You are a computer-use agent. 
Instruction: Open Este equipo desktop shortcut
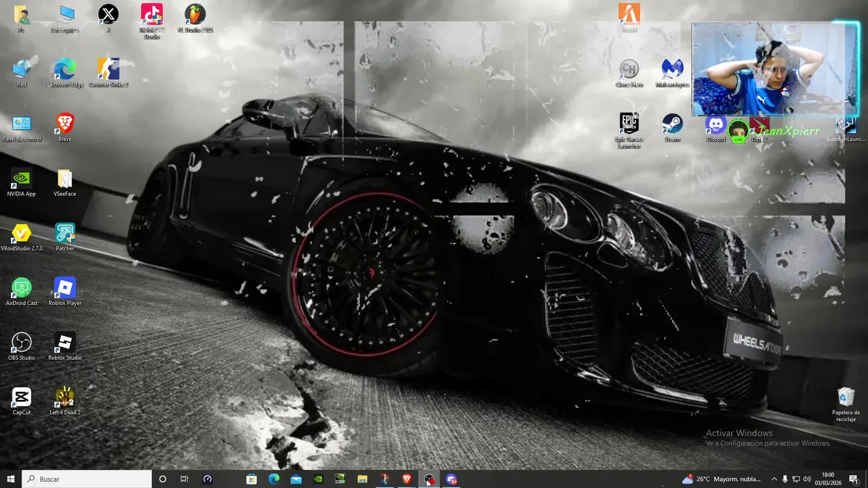click(65, 18)
